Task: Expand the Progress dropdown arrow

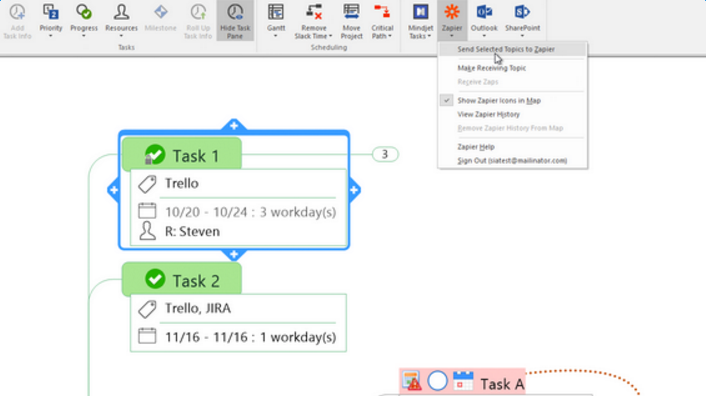Action: [84, 36]
